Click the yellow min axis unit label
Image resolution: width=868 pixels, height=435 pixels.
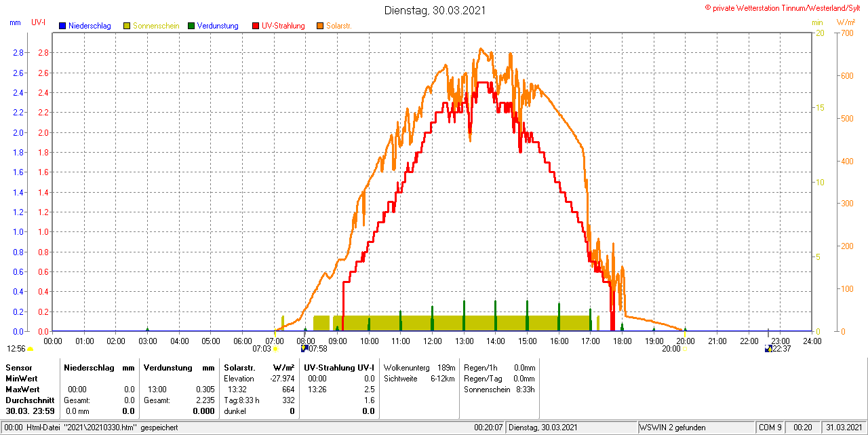click(x=817, y=22)
